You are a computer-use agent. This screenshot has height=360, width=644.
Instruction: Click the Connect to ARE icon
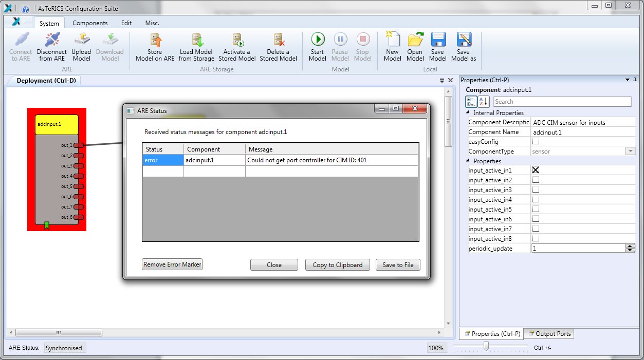coord(21,40)
